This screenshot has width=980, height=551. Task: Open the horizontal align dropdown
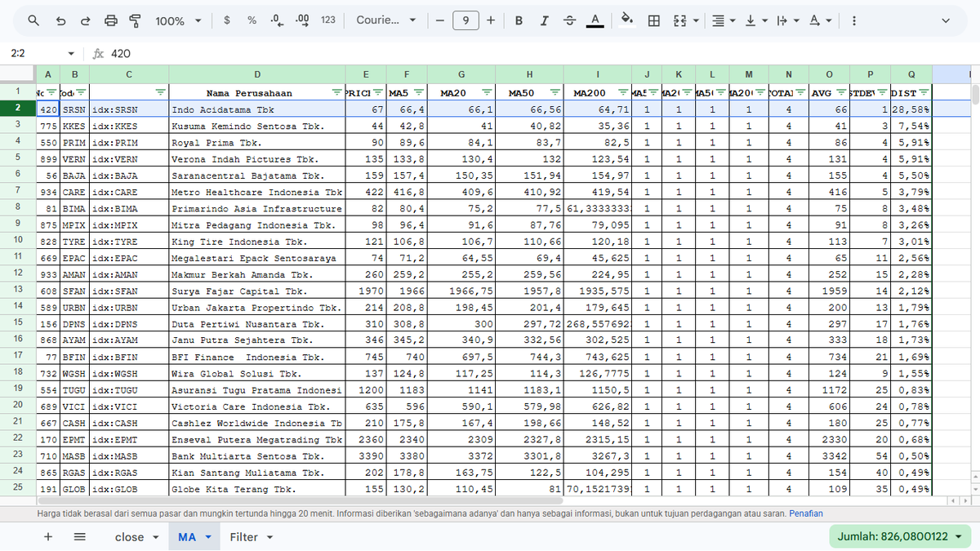pyautogui.click(x=723, y=20)
